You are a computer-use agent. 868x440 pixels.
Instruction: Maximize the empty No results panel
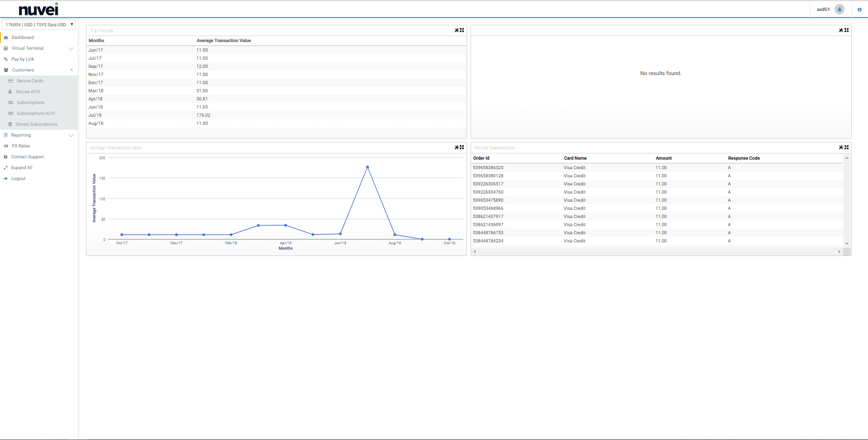(847, 30)
